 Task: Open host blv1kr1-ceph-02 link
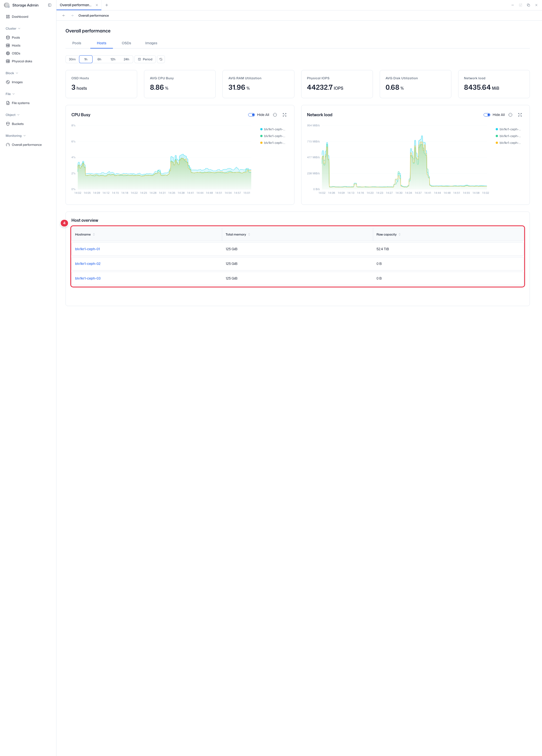[x=88, y=264]
